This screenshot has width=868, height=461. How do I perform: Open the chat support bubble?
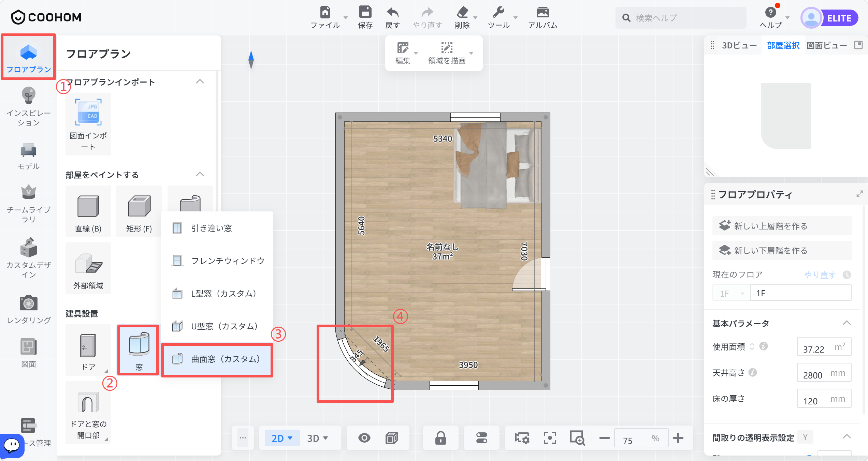(x=12, y=445)
